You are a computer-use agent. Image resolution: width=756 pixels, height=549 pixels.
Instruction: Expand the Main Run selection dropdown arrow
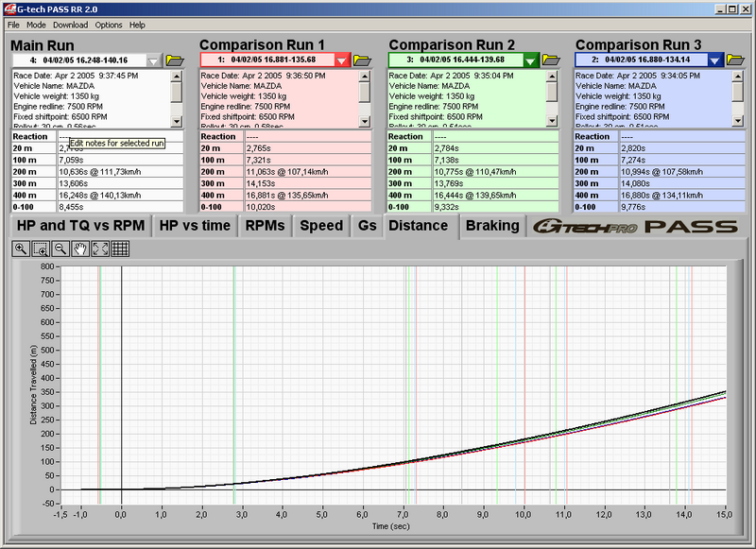coord(153,60)
